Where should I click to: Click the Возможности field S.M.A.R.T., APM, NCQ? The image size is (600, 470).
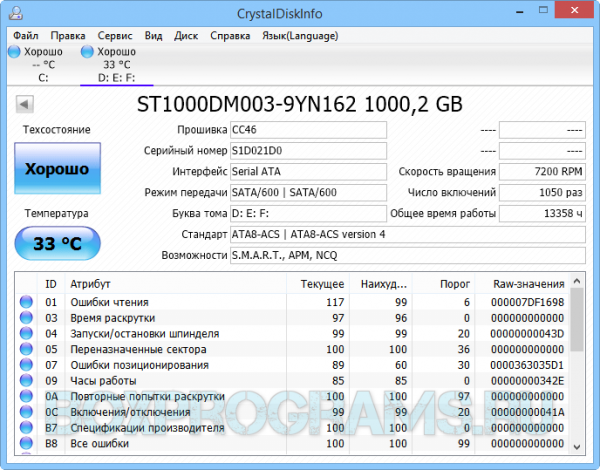pos(408,255)
